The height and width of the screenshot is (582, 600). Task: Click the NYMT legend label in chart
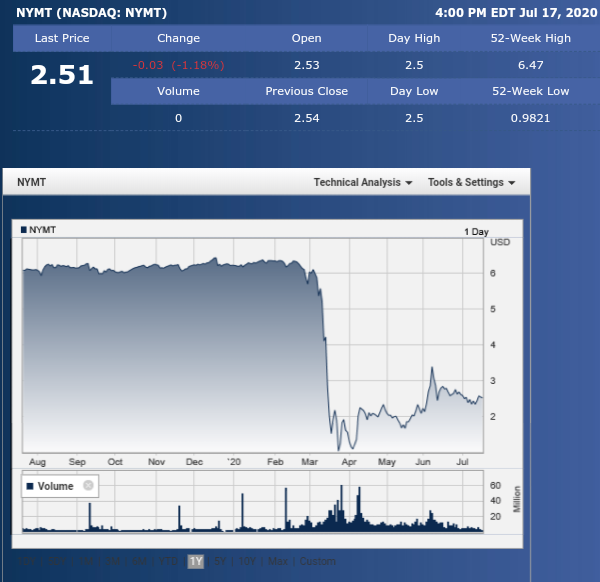[x=38, y=230]
